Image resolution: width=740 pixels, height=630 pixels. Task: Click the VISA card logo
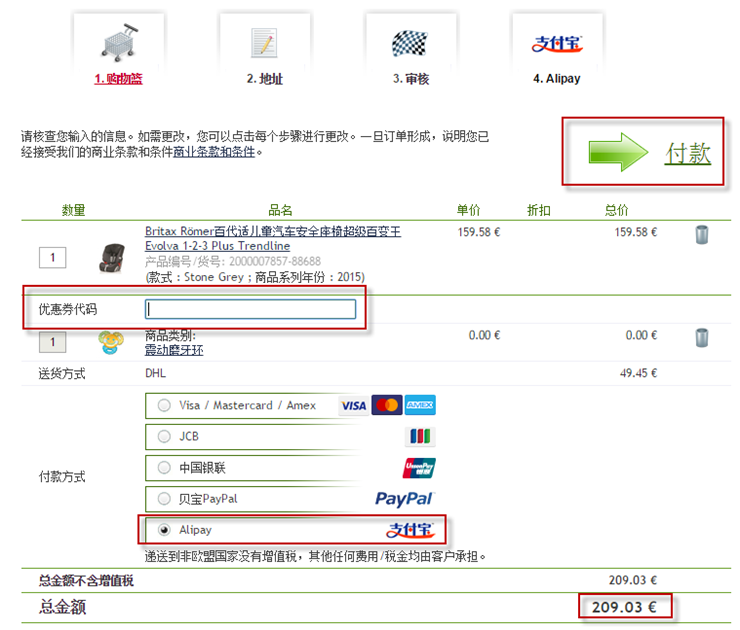pyautogui.click(x=354, y=405)
